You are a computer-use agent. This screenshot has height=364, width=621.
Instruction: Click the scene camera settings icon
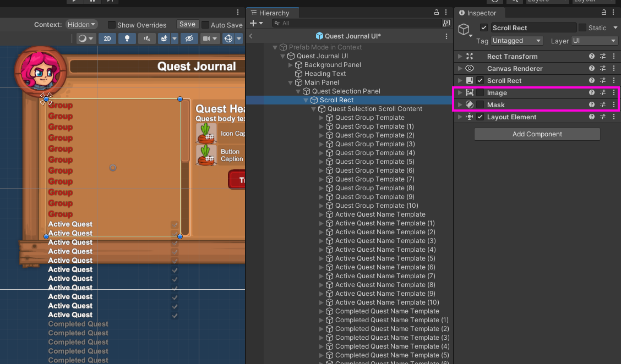206,38
